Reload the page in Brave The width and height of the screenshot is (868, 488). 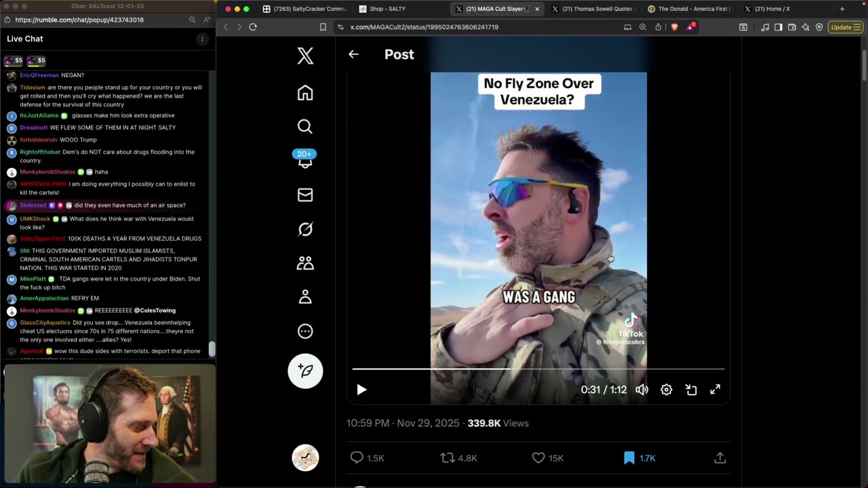pos(253,27)
